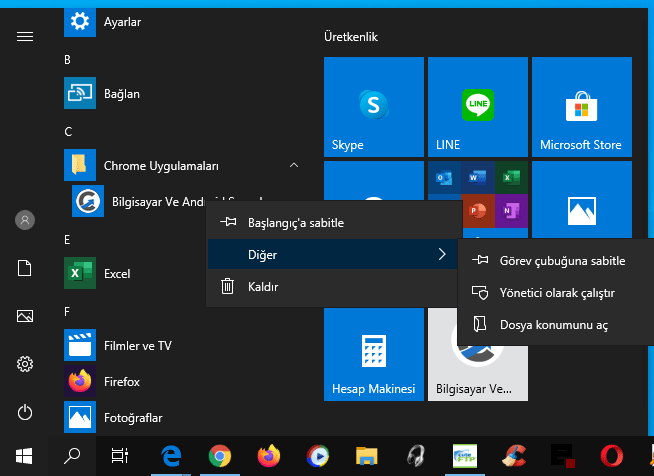This screenshot has width=654, height=476.
Task: Choose Dosya konumunu aç
Action: (x=556, y=325)
